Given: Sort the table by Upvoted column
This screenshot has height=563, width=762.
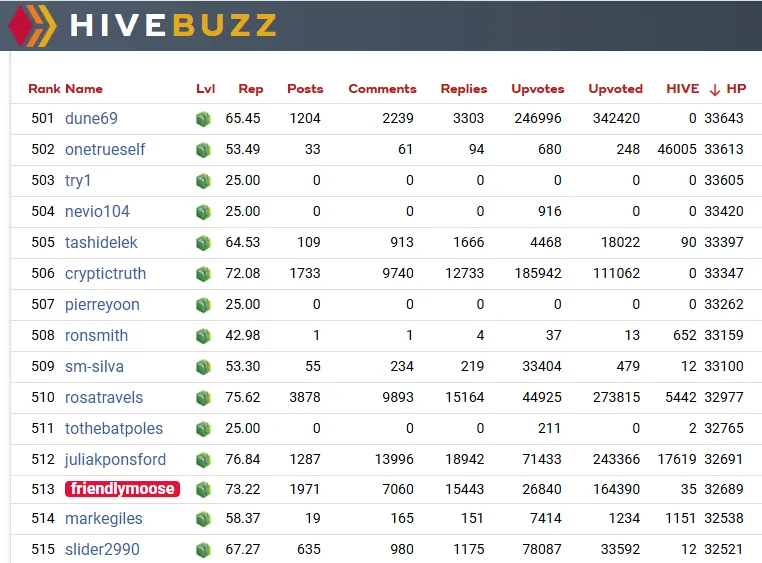Looking at the screenshot, I should coord(615,89).
